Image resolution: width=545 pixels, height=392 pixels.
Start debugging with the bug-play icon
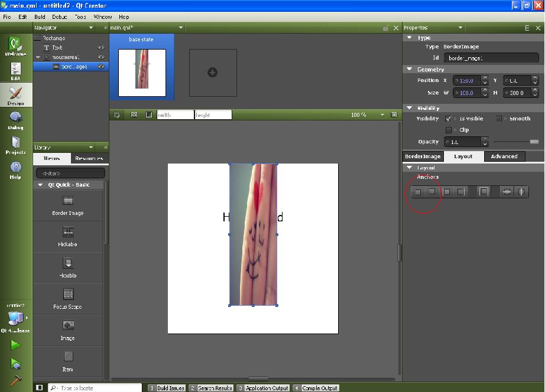15,364
